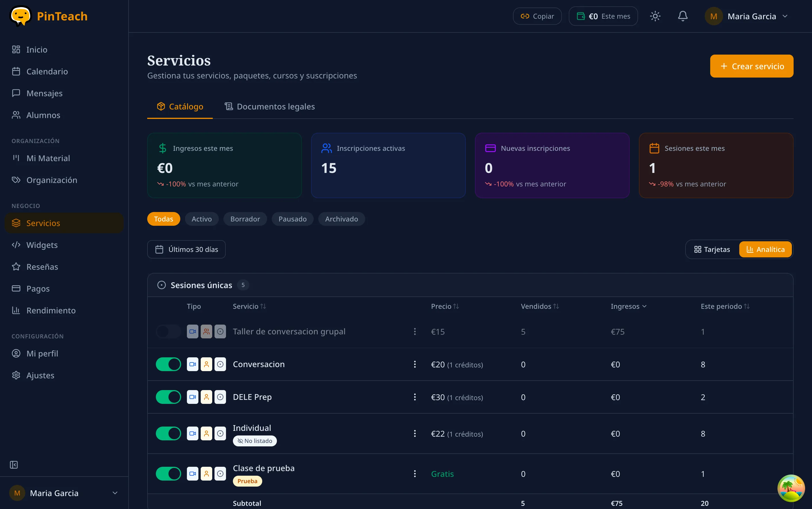Click the video camera icon on Conversacion row
Image resolution: width=812 pixels, height=509 pixels.
pos(192,364)
